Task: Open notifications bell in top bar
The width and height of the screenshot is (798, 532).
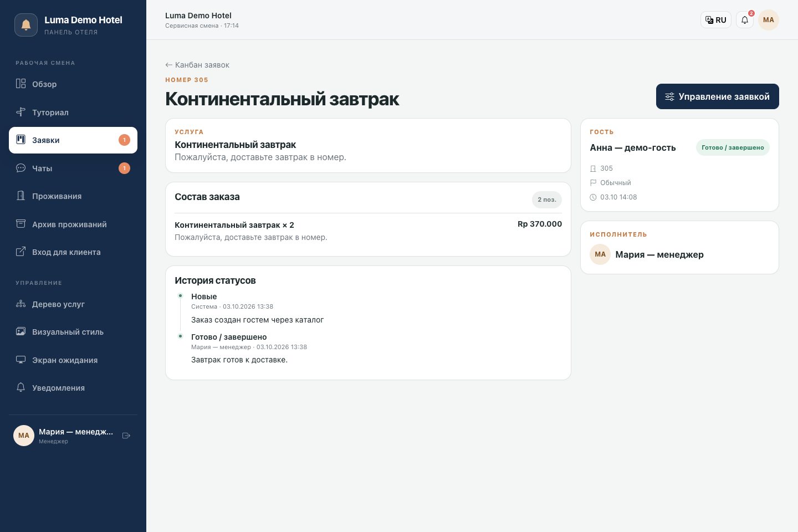Action: [745, 20]
